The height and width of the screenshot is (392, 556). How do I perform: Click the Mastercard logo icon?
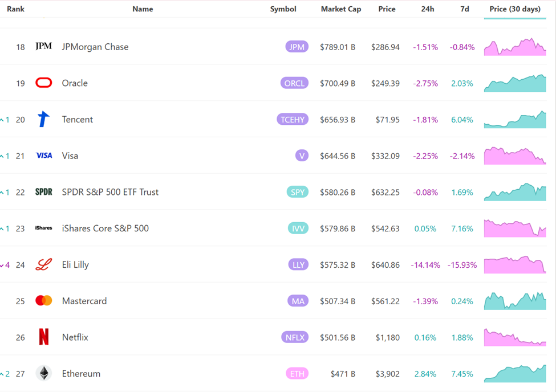click(44, 301)
